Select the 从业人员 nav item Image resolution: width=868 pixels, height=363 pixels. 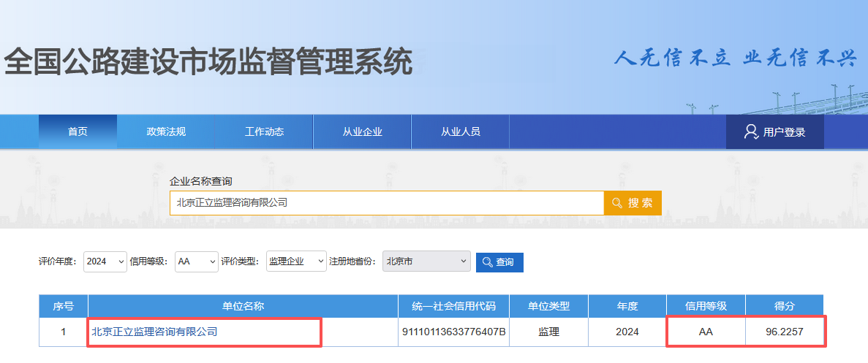click(460, 131)
